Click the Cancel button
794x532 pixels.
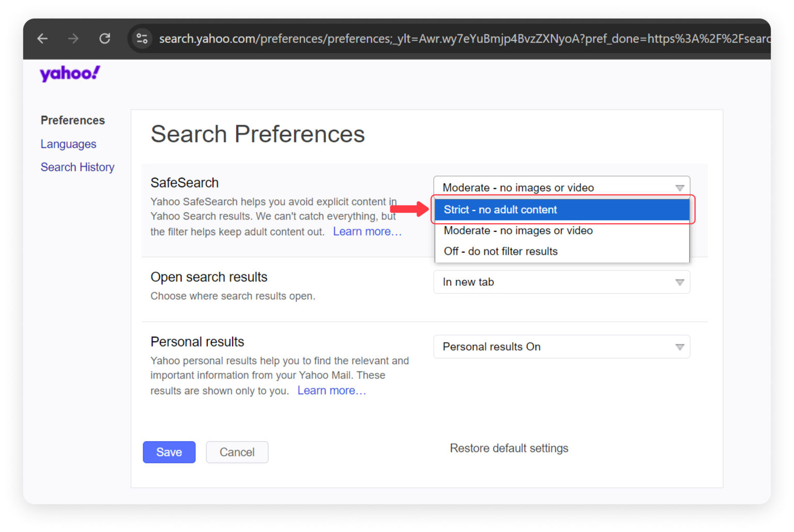(237, 452)
